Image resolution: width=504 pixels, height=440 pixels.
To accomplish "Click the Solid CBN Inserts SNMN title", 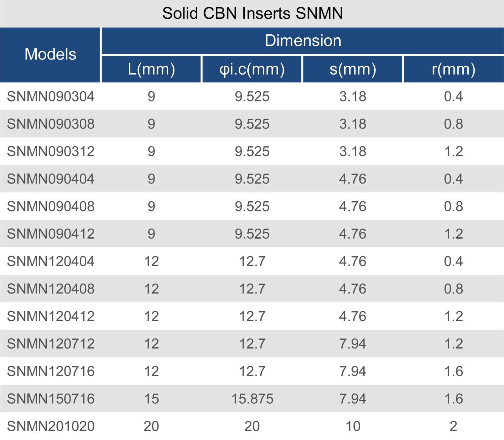I will tap(252, 13).
